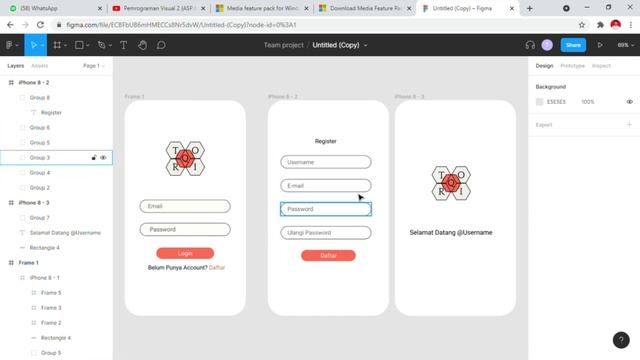Select the Hand tool
The image size is (640, 360).
click(142, 45)
